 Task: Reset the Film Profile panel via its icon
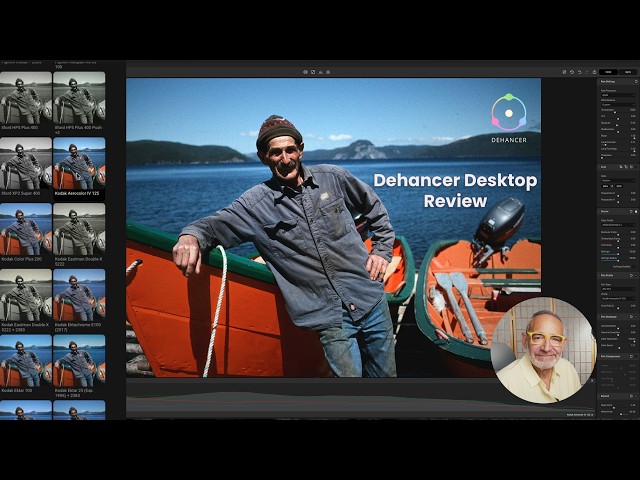pos(631,276)
